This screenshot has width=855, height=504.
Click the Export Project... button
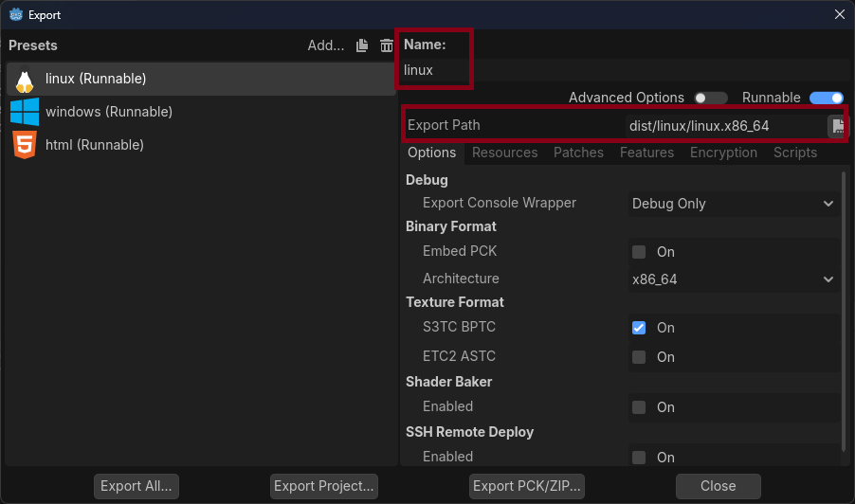click(324, 486)
